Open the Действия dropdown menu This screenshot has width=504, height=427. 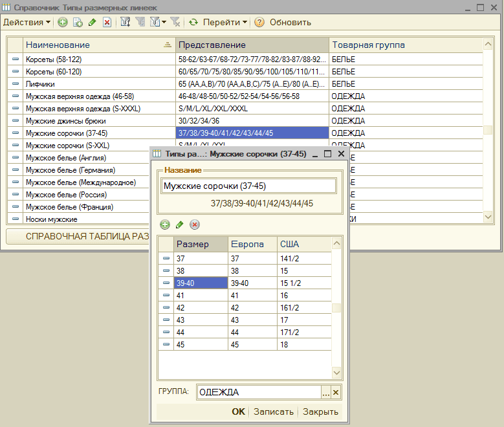tap(27, 22)
